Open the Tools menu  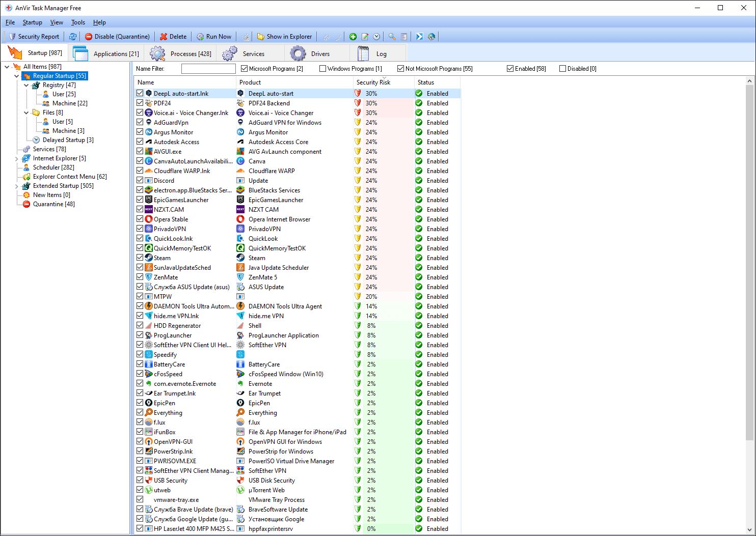pyautogui.click(x=78, y=22)
